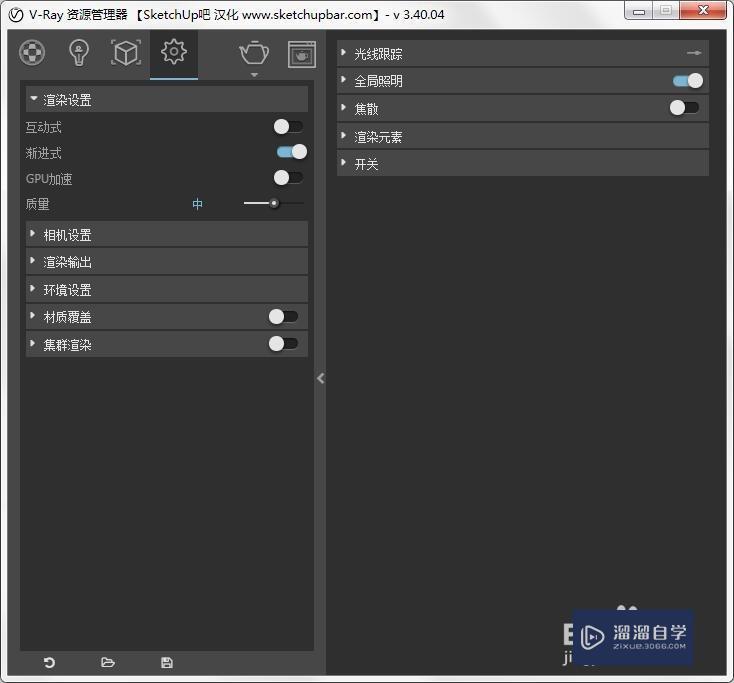
Task: Expand the 集群渲染 section arrow
Action: pos(32,343)
